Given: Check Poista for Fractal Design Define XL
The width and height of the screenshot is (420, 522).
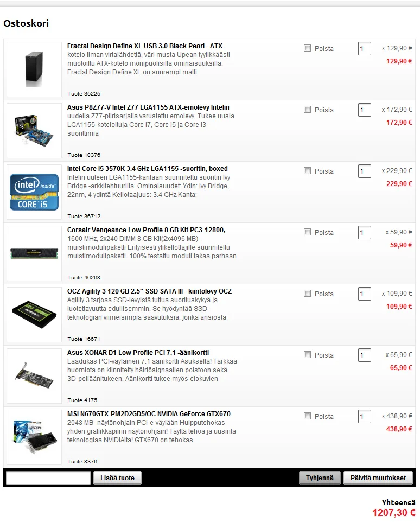Looking at the screenshot, I should [x=307, y=48].
